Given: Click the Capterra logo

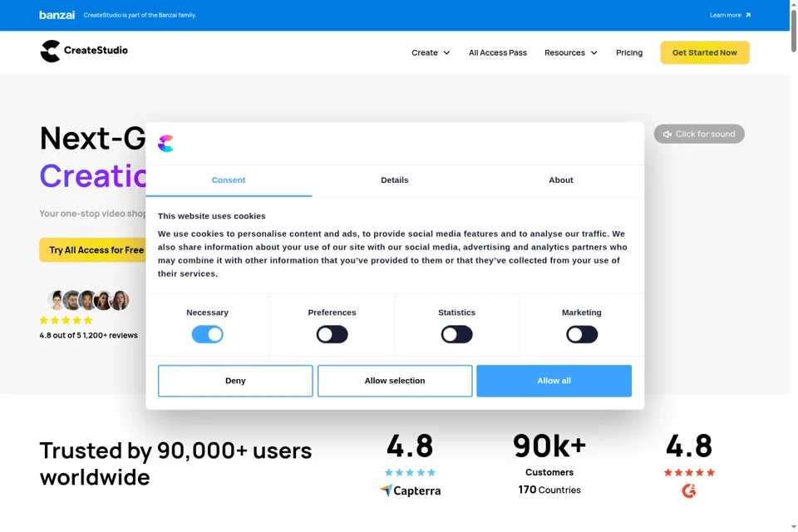Looking at the screenshot, I should click(x=410, y=490).
